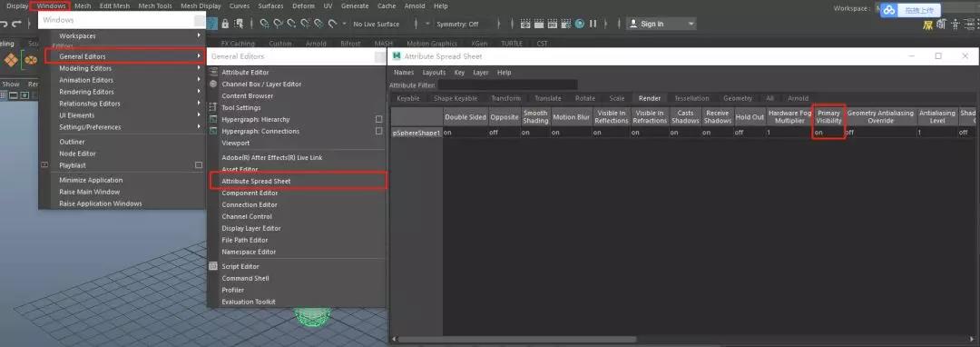Open the Arnold shelf tab
The width and height of the screenshot is (980, 347).
316,44
